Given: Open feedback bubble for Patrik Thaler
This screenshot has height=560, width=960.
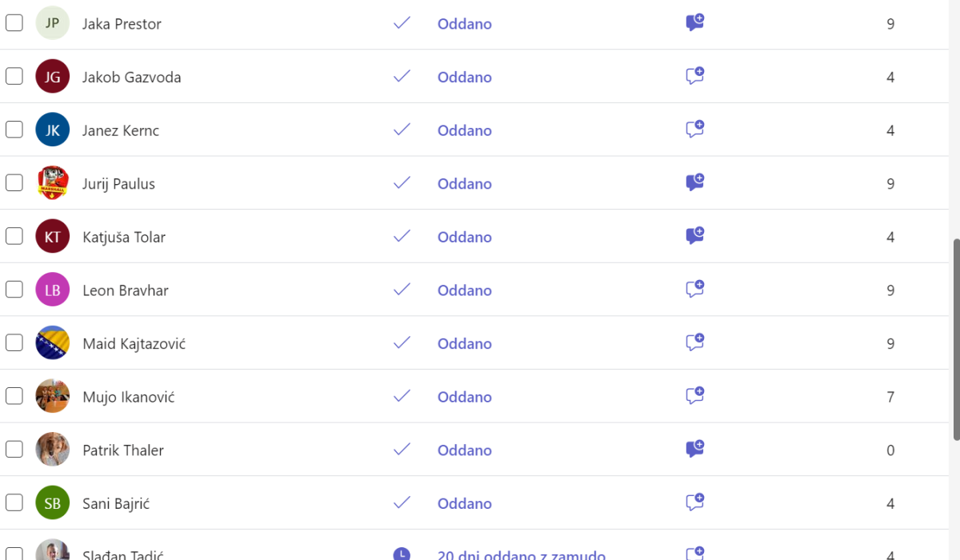Looking at the screenshot, I should [694, 449].
